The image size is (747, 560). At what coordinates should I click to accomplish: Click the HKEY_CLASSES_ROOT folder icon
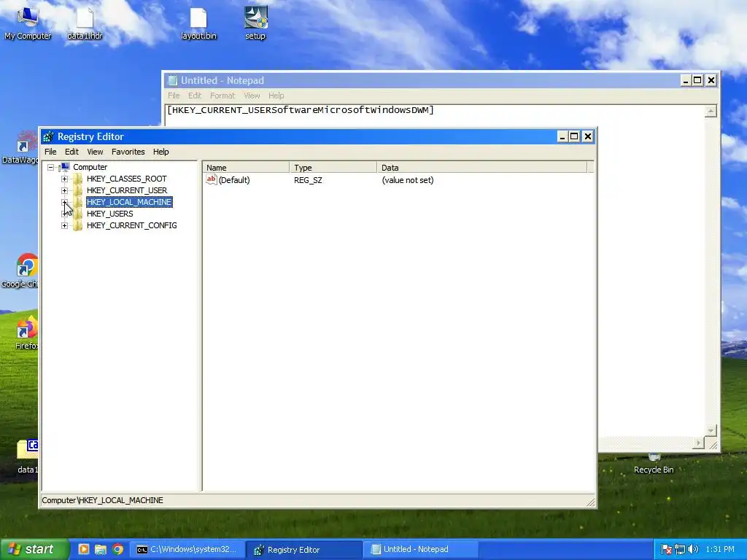coord(77,179)
